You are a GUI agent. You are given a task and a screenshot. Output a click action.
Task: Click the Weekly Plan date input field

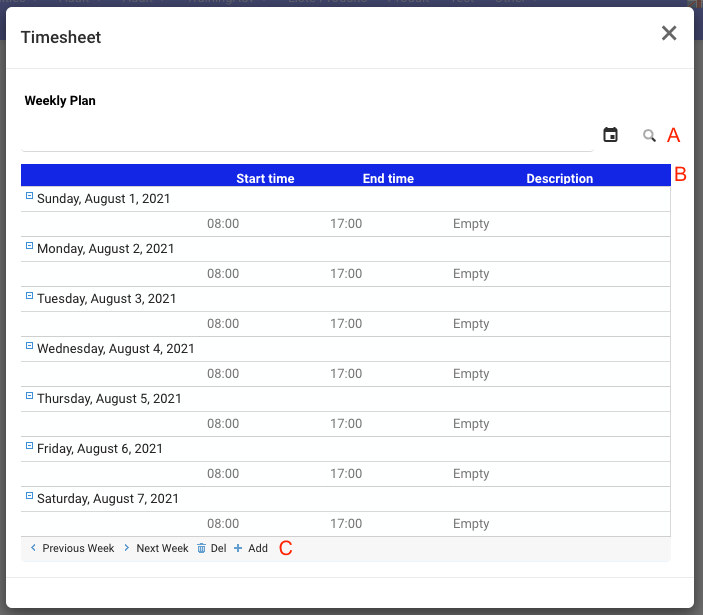tap(307, 136)
